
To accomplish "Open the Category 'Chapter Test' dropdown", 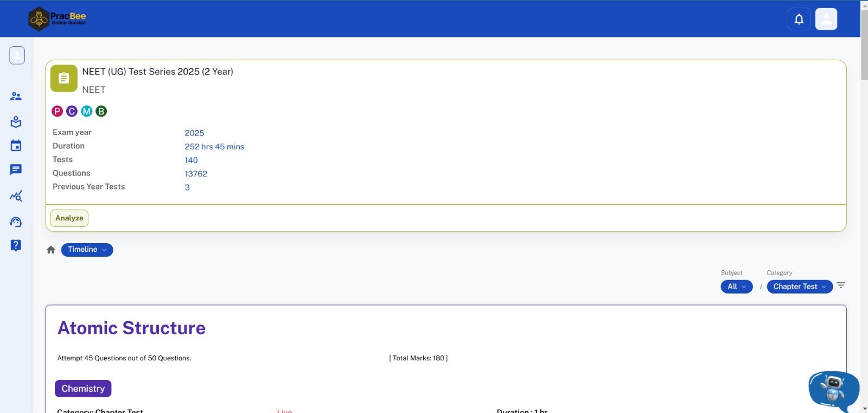I will pos(800,287).
